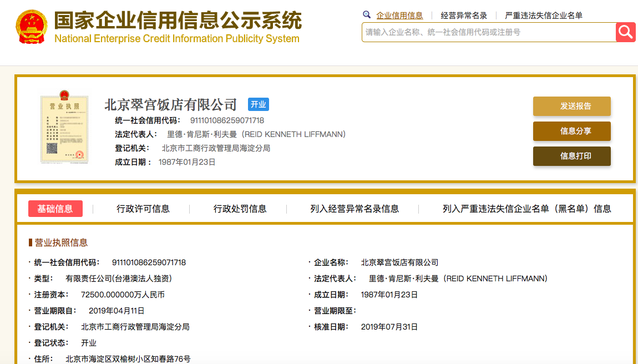The width and height of the screenshot is (638, 364).
Task: Click the small search icon beside 企业信用信息
Action: (367, 14)
